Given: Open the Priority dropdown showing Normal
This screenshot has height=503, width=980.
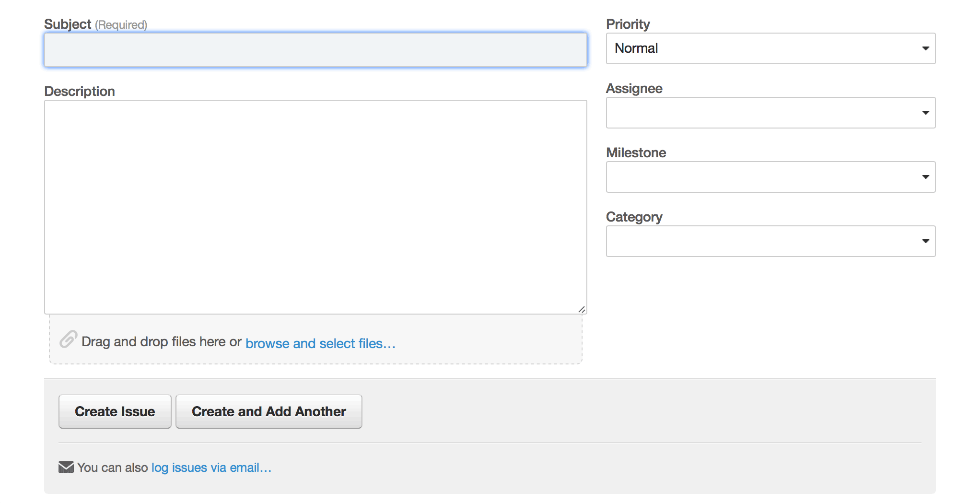Looking at the screenshot, I should coord(770,48).
